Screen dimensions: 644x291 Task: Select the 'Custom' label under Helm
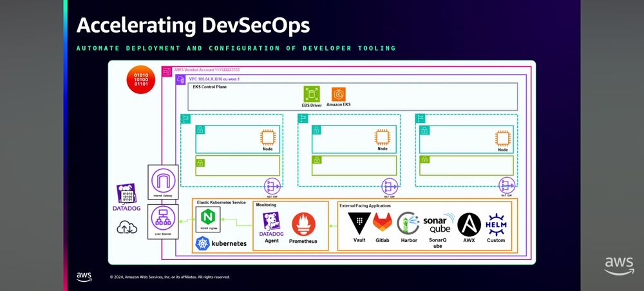pos(496,240)
